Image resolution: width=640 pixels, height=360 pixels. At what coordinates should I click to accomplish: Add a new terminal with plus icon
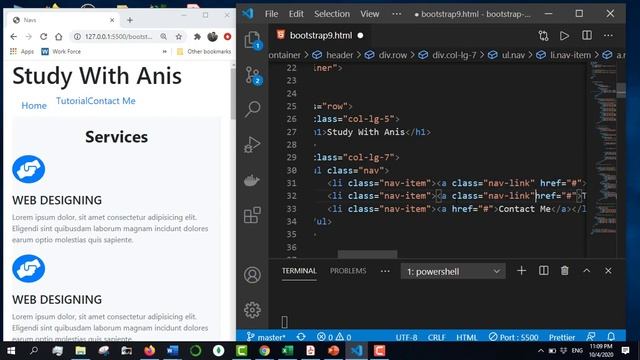pos(521,271)
